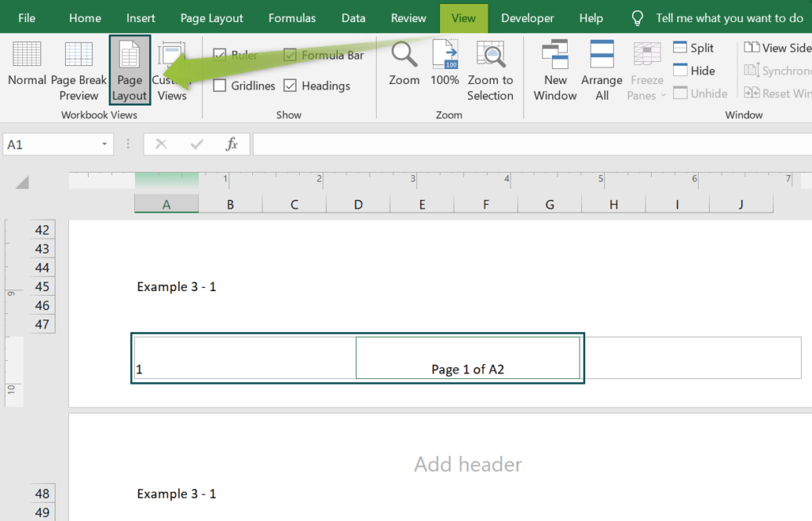The width and height of the screenshot is (812, 521).
Task: Select column F header
Action: [485, 204]
